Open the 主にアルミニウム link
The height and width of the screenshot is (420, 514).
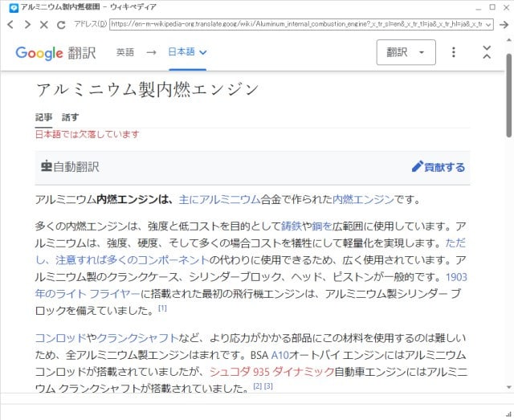click(219, 199)
